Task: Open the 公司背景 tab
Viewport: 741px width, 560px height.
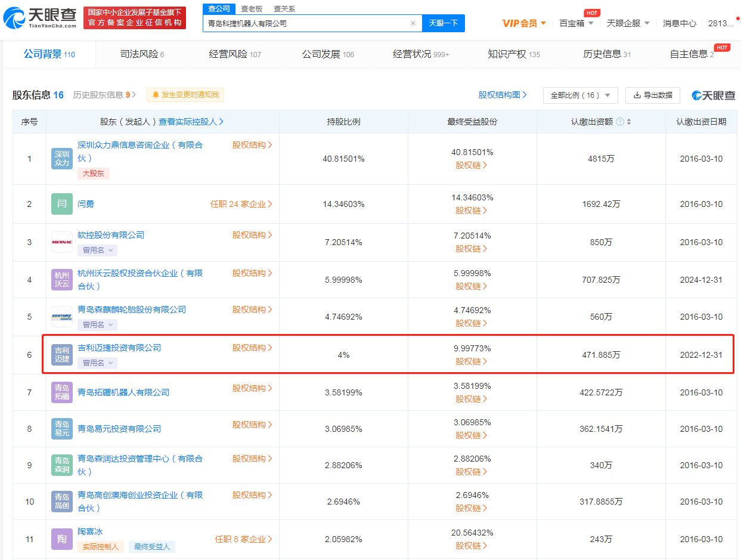Action: 49,54
